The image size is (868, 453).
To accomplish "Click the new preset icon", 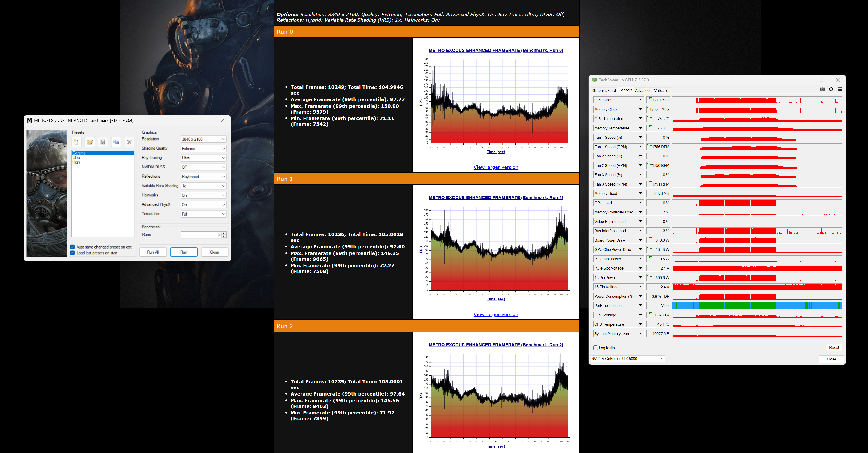I will (x=76, y=142).
